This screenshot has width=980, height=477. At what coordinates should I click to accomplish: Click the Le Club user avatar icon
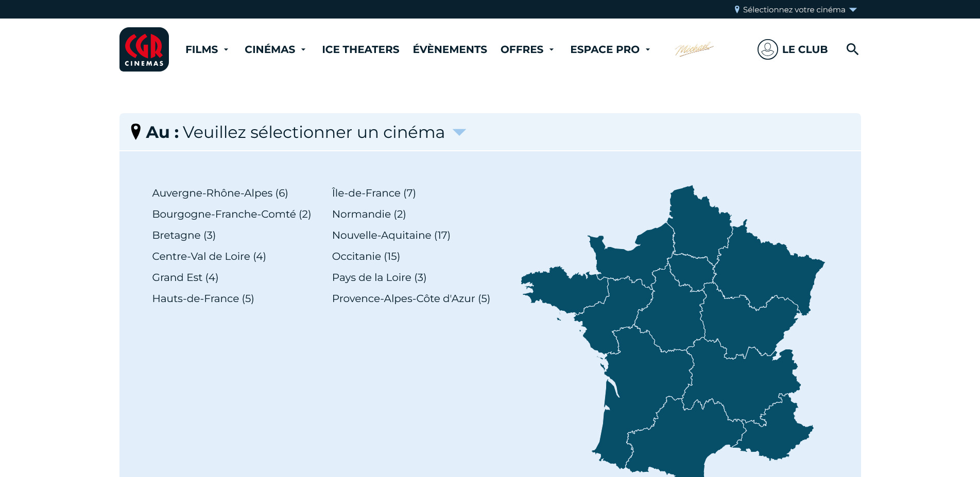click(767, 49)
